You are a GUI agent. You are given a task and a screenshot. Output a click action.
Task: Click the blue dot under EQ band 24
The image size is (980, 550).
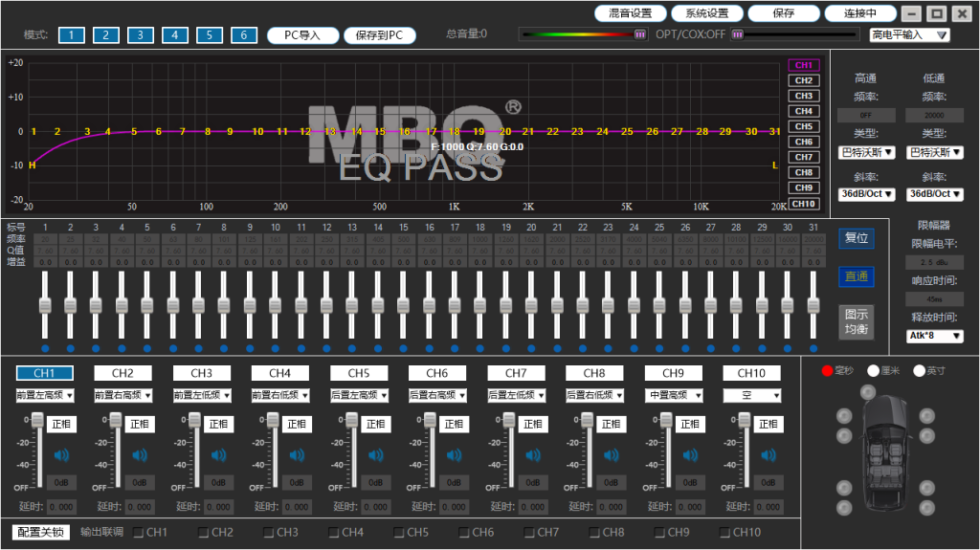635,349
